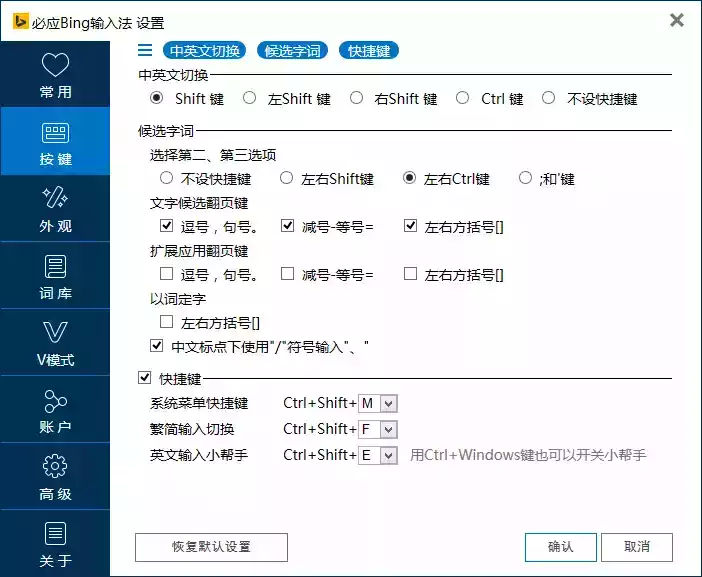The height and width of the screenshot is (577, 702).
Task: Cancel with 取消 button
Action: 637,547
